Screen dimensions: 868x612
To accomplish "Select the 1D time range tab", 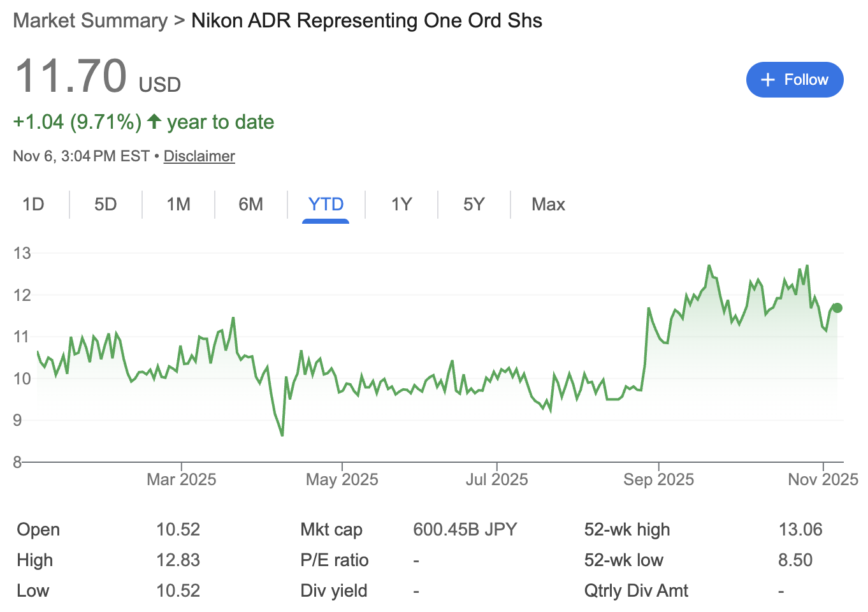I will coord(33,205).
